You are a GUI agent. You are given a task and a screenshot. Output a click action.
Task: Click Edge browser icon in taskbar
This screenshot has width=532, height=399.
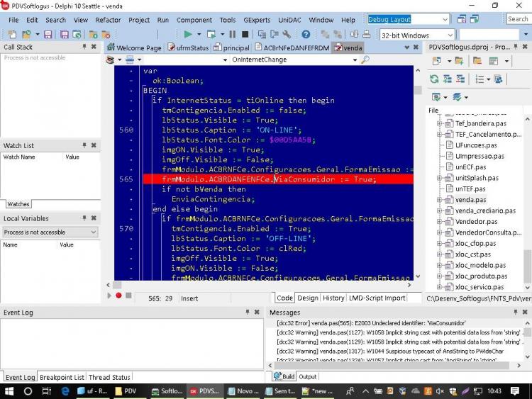pyautogui.click(x=65, y=391)
